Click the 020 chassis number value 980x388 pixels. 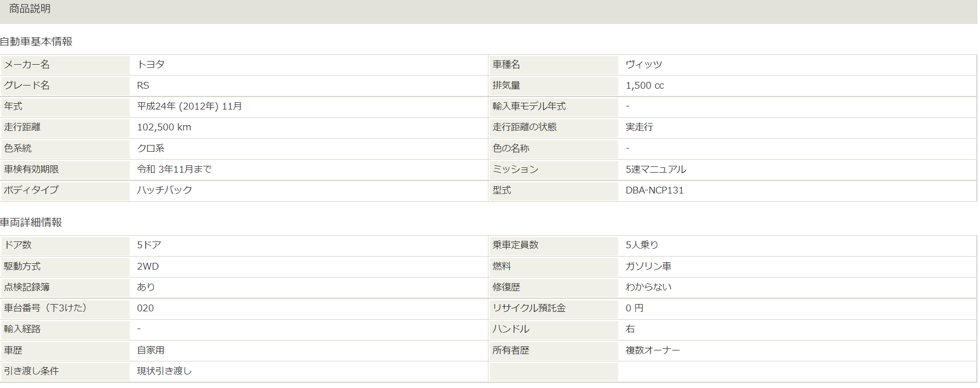[145, 308]
